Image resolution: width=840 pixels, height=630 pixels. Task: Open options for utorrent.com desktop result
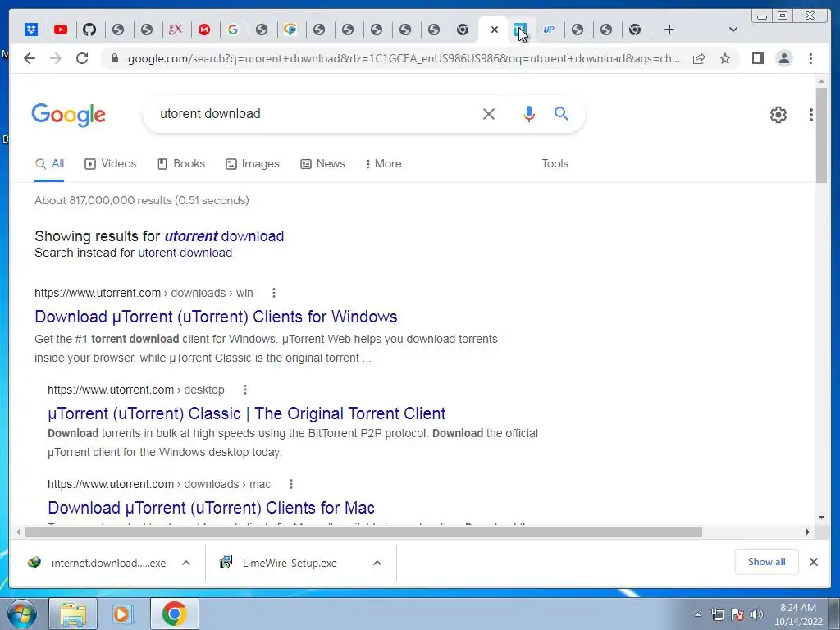coord(245,390)
